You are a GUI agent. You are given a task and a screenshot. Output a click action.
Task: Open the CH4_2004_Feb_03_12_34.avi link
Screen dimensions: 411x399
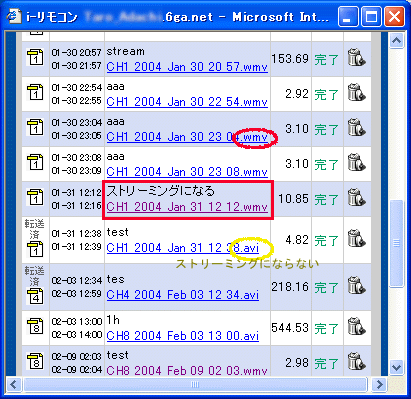[183, 295]
